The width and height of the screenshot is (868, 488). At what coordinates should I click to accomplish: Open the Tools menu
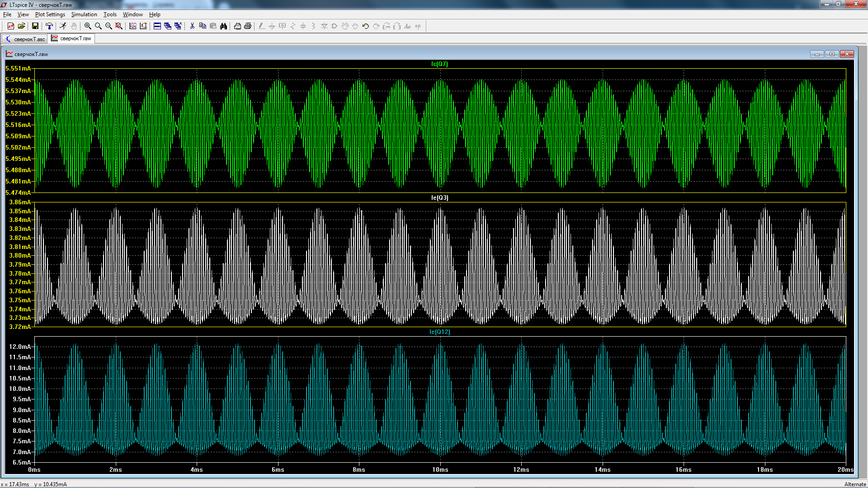coord(110,14)
